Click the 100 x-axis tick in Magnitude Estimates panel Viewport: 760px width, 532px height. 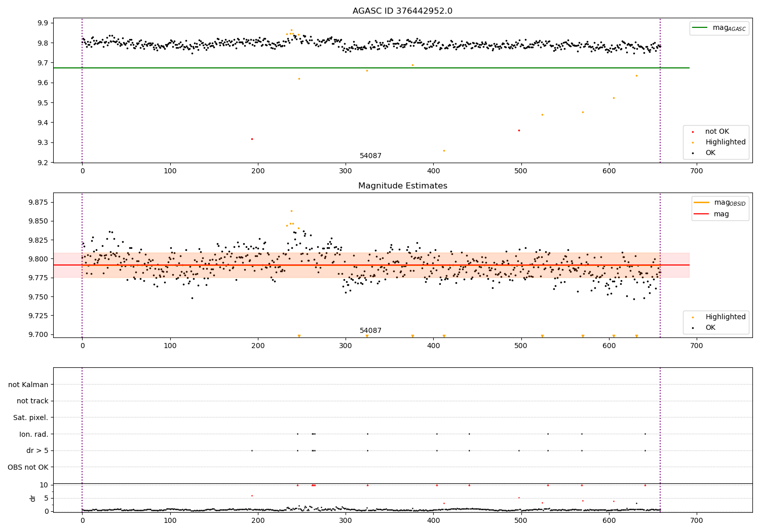tap(170, 346)
